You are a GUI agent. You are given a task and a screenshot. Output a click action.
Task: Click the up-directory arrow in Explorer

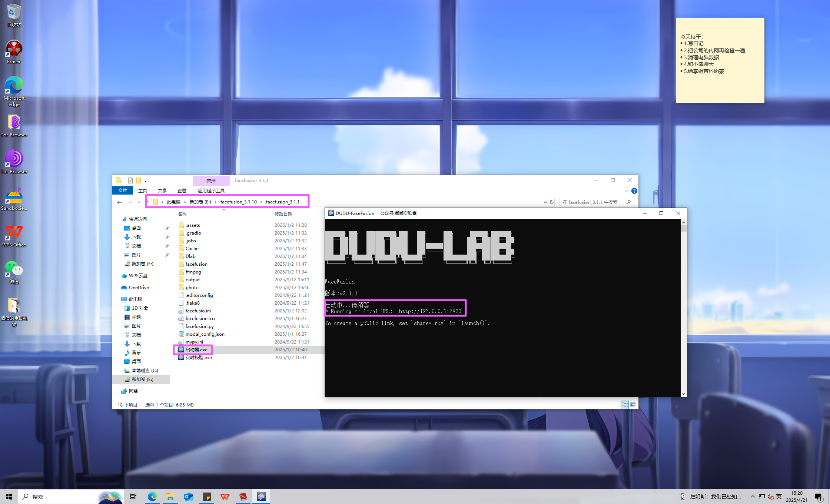point(147,202)
